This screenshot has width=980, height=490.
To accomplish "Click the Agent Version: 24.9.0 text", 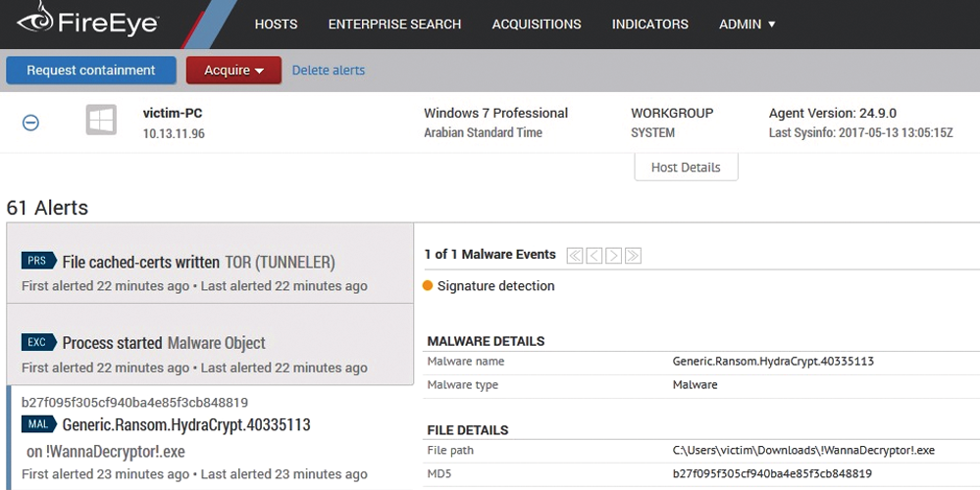I will 833,113.
